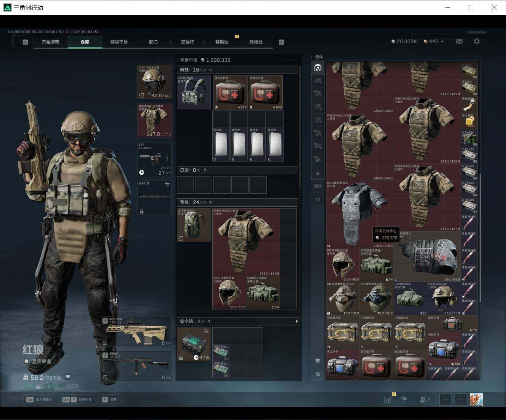Open the player avatar in the bottom bar

pos(476,399)
